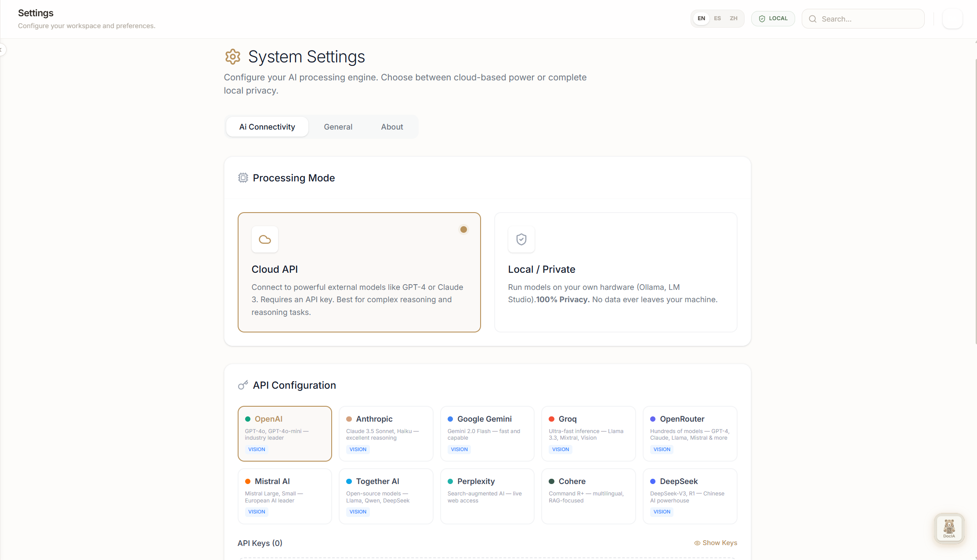The image size is (977, 560).
Task: Open the General tab
Action: pos(338,127)
